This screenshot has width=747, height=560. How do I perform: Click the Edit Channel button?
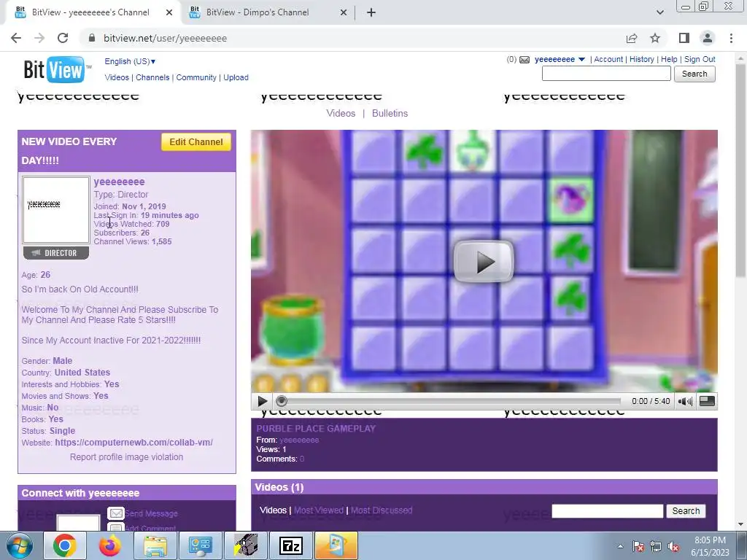click(x=196, y=142)
